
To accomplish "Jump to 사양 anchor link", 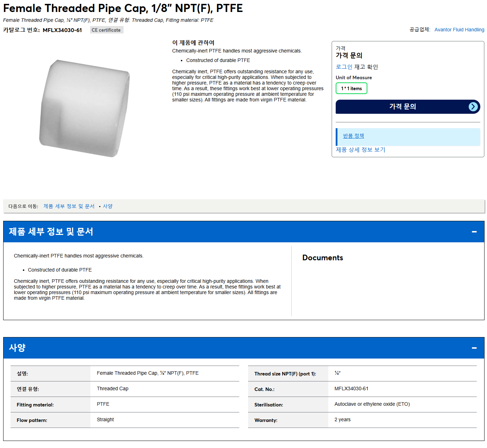I will [x=108, y=206].
